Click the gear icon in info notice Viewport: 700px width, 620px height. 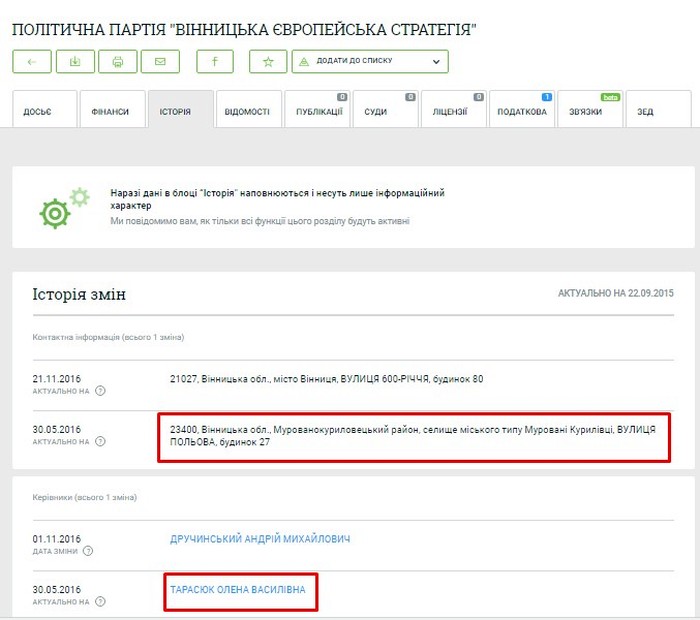click(x=63, y=208)
